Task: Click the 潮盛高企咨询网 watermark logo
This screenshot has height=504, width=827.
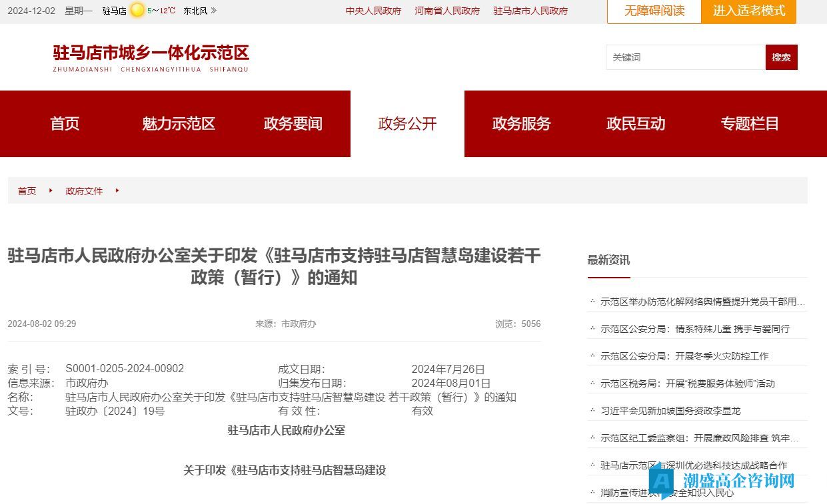Action: (x=723, y=481)
